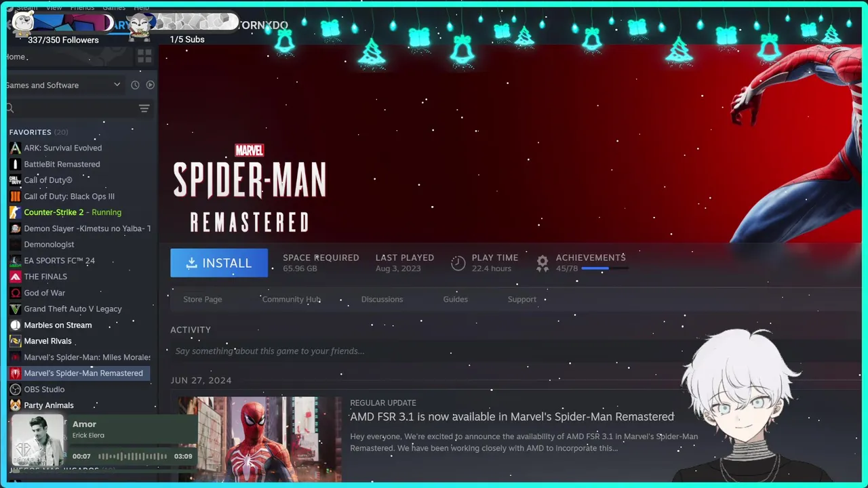This screenshot has width=868, height=488.
Task: Click Call of Duty: Black Ops III icon
Action: [x=15, y=197]
